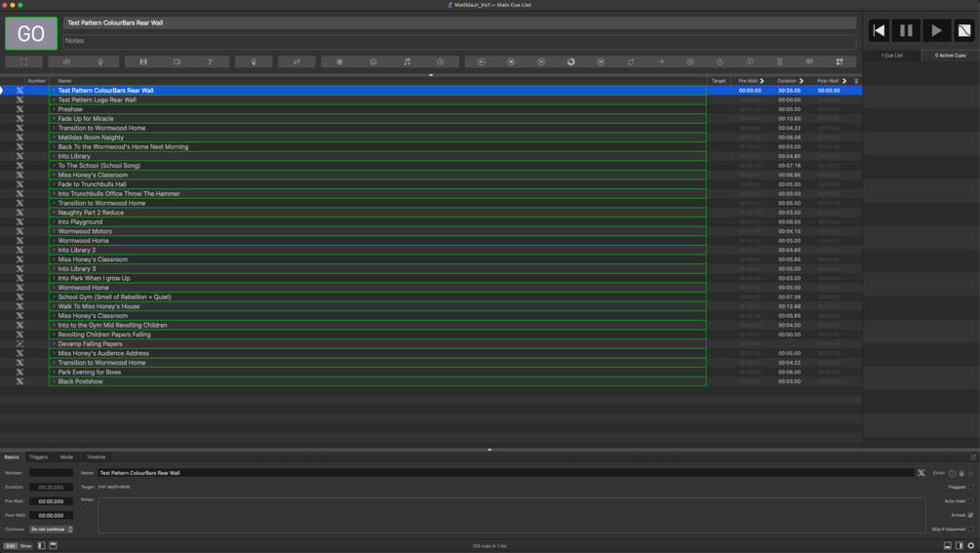
Task: Enable Skip if disarmed checkbox
Action: pyautogui.click(x=970, y=530)
